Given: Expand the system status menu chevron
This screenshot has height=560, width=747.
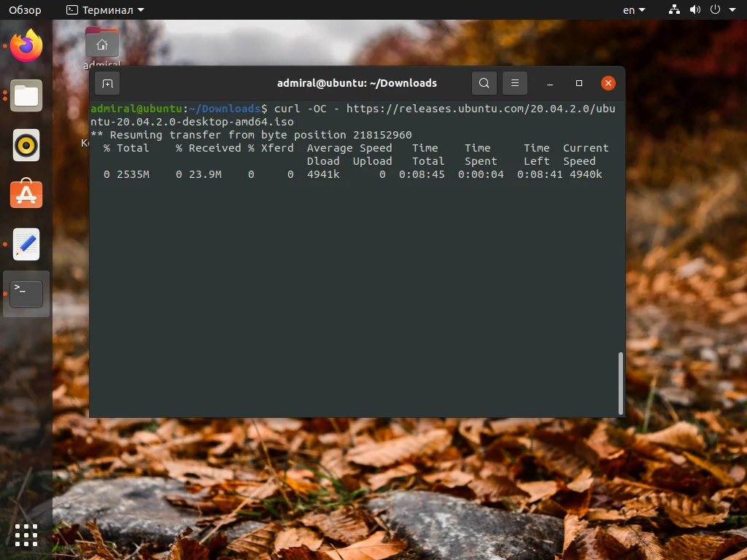Looking at the screenshot, I should (x=733, y=9).
